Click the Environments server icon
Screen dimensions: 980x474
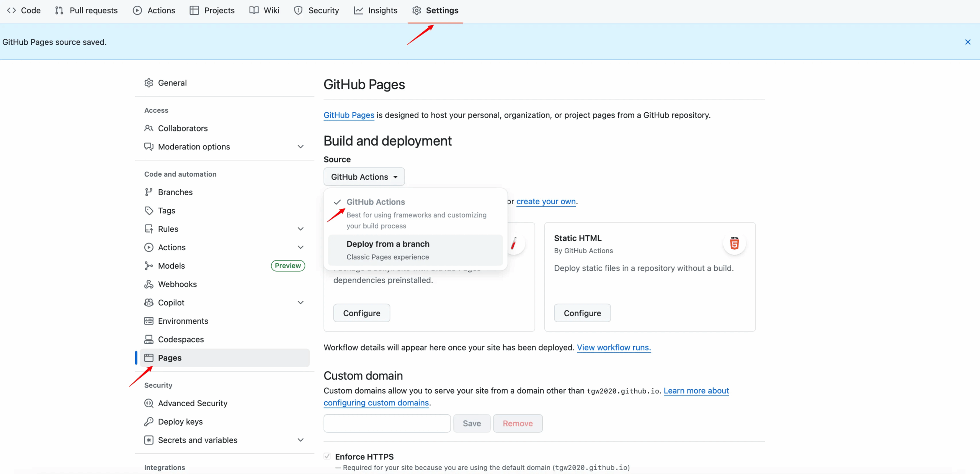[x=149, y=321]
